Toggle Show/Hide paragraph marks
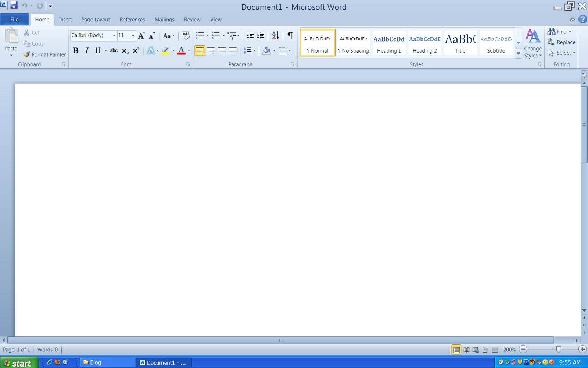This screenshot has width=588, height=368. [290, 35]
